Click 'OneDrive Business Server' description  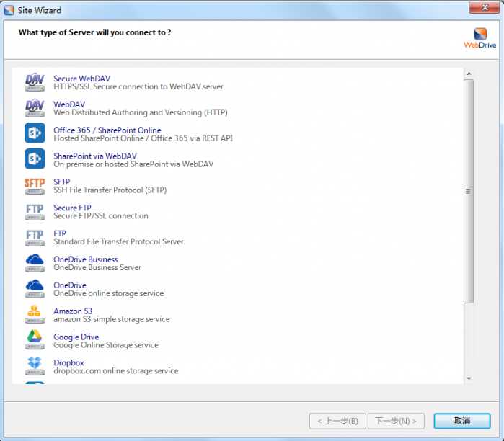tap(97, 267)
